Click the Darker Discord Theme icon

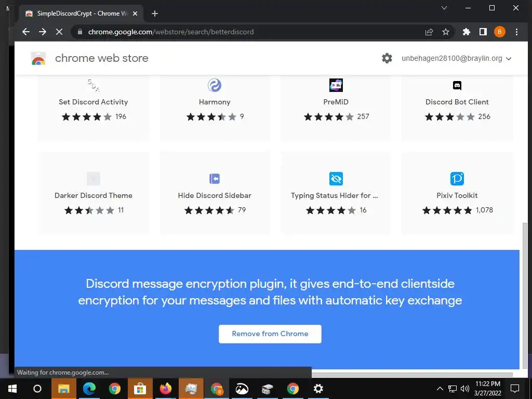click(94, 179)
